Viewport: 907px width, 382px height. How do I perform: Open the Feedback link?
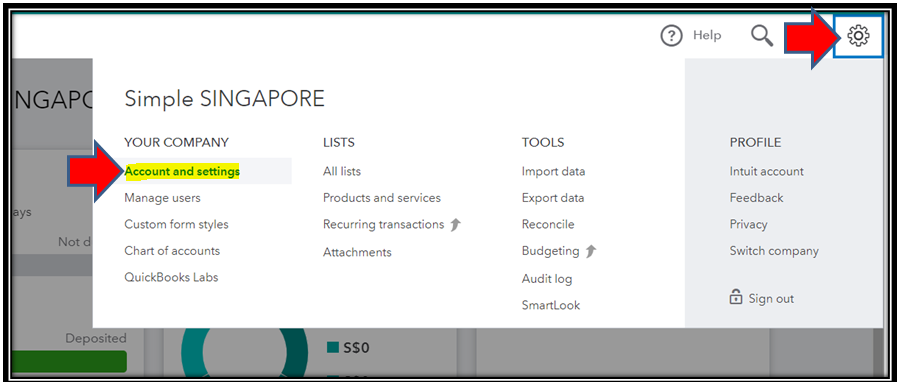tap(757, 198)
